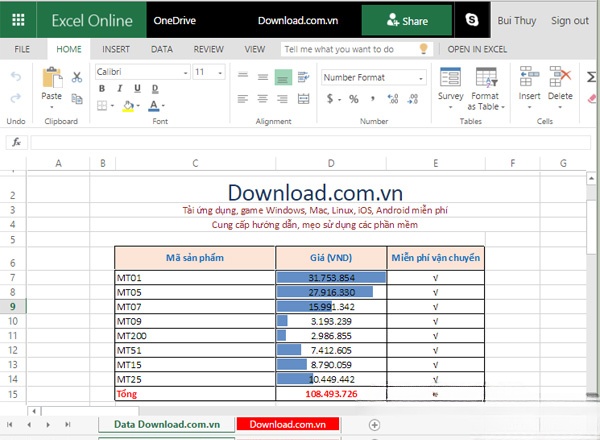Align text right
Viewport: 600px width, 440px height.
[282, 99]
